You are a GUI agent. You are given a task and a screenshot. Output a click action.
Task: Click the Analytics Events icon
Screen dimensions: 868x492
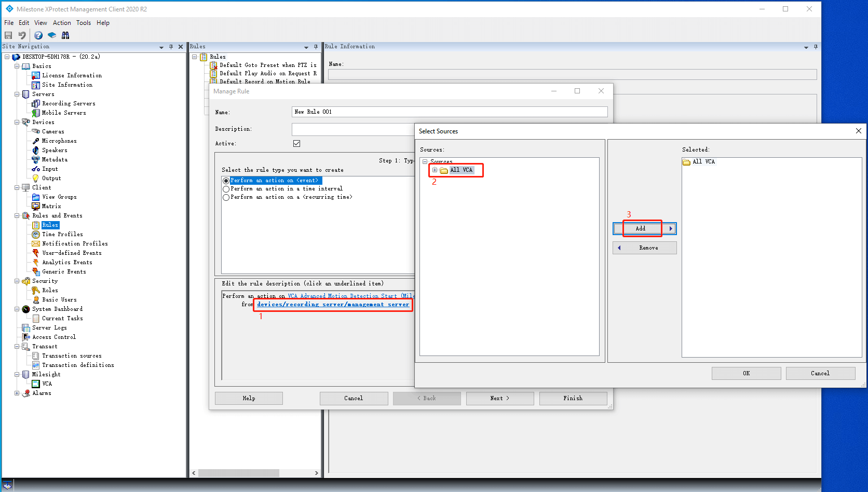click(36, 262)
